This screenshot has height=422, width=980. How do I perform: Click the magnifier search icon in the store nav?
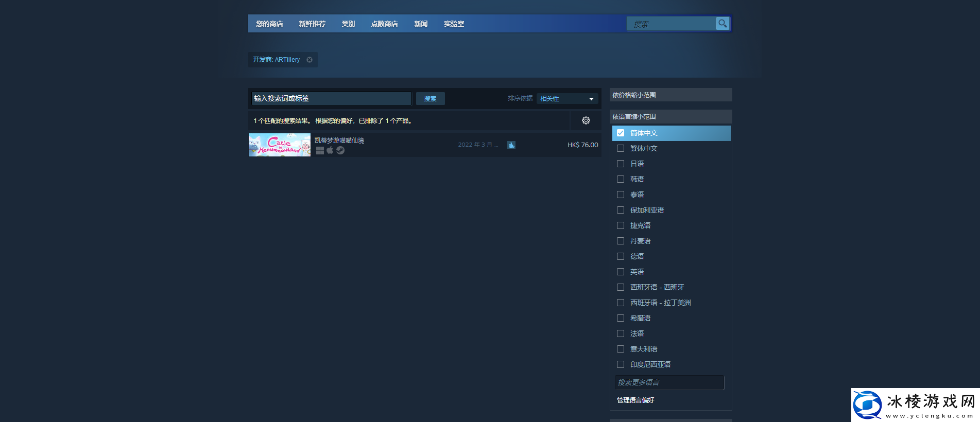point(723,24)
